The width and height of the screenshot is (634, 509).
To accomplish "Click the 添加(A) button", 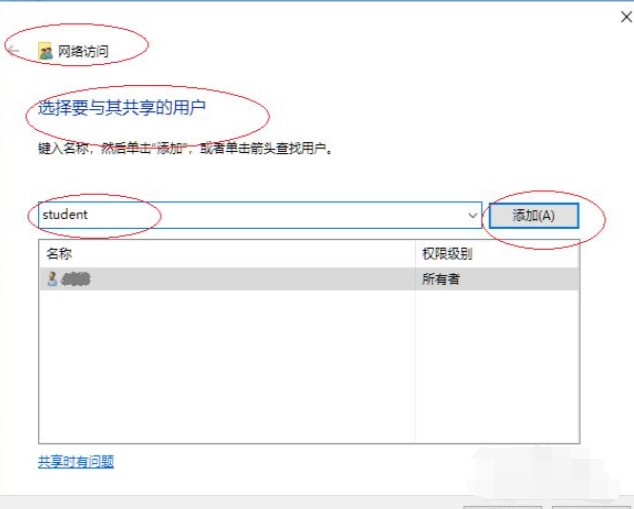I will point(534,215).
